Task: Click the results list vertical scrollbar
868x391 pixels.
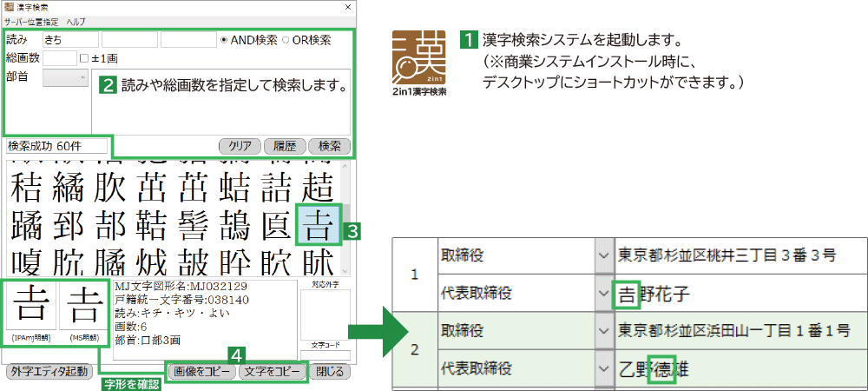Action: 347,217
